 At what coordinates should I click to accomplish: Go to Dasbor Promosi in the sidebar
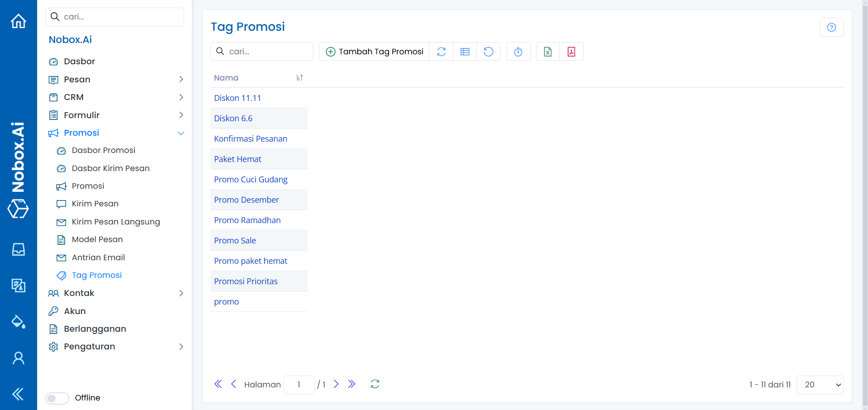tap(104, 150)
